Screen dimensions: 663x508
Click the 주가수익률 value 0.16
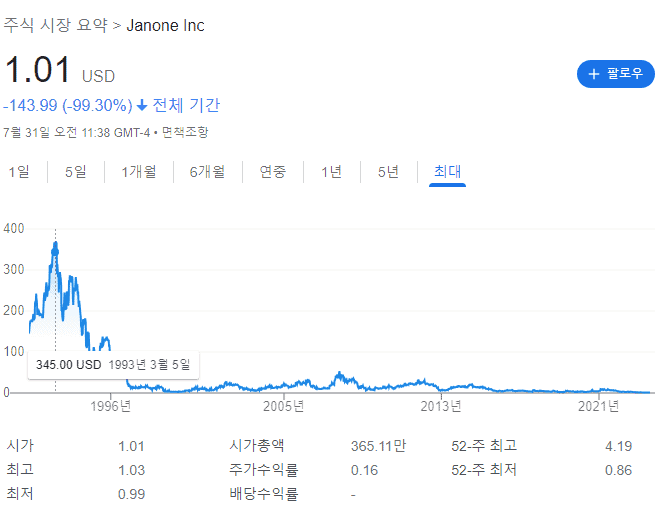[364, 470]
